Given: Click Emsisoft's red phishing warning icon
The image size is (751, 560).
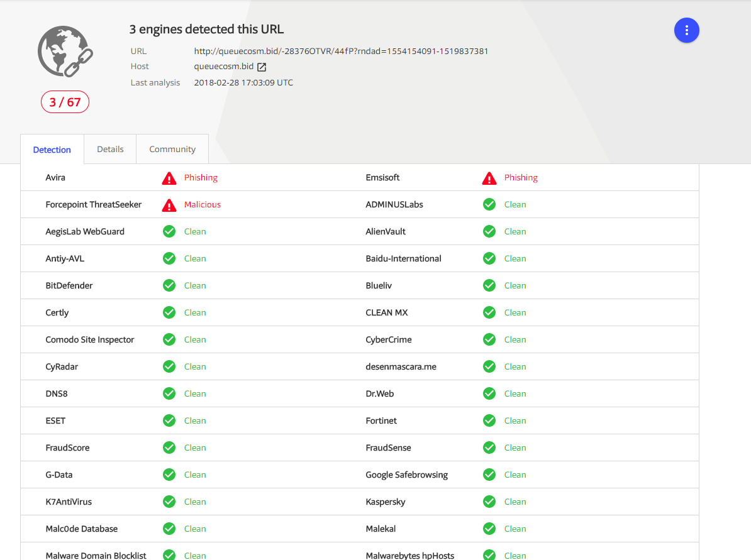Looking at the screenshot, I should pos(489,178).
